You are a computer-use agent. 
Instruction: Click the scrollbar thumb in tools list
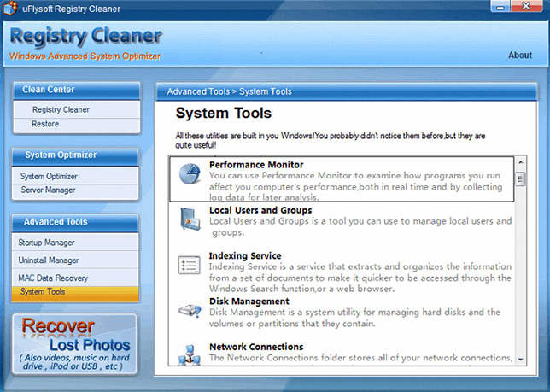tap(521, 179)
